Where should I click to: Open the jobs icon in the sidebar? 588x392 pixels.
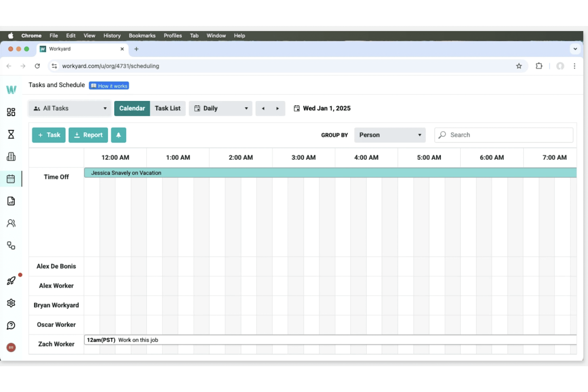[x=11, y=156]
